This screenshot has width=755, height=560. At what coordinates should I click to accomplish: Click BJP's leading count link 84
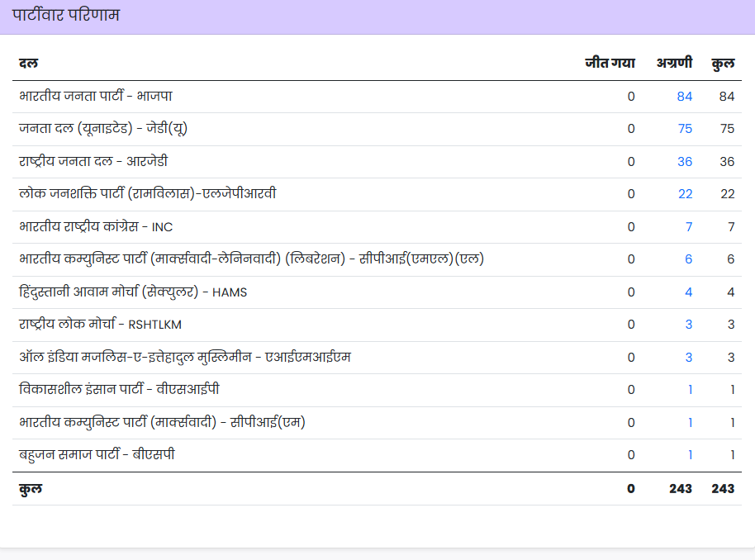(x=684, y=97)
